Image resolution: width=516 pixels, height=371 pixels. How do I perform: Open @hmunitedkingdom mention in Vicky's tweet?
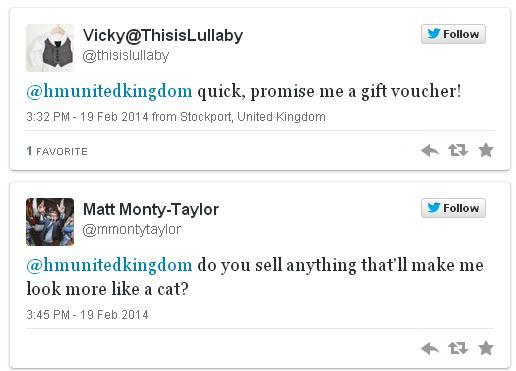[x=109, y=91]
